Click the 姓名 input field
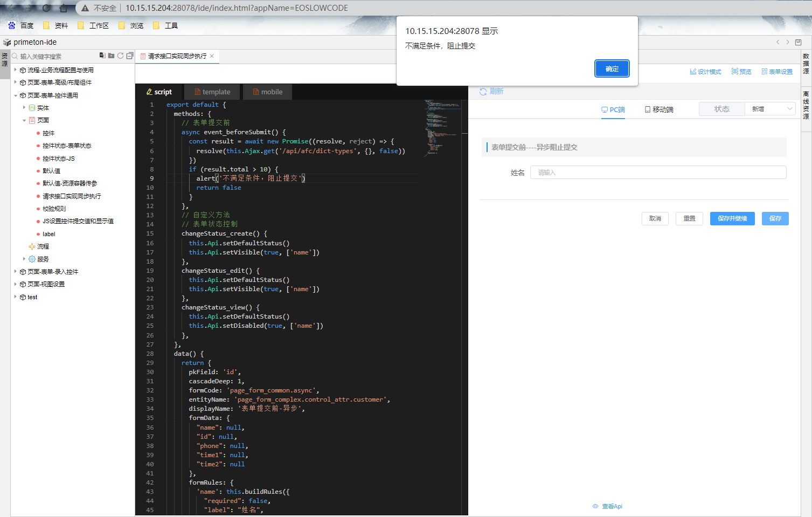Image resolution: width=812 pixels, height=517 pixels. [657, 173]
